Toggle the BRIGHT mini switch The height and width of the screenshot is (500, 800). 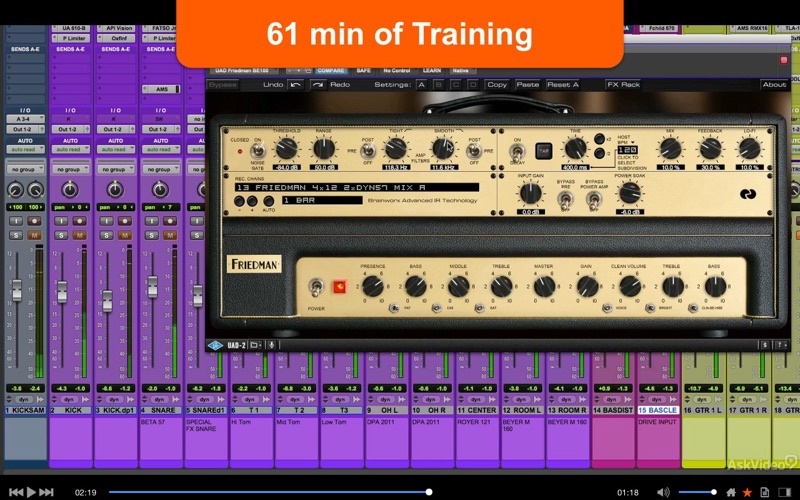point(651,308)
